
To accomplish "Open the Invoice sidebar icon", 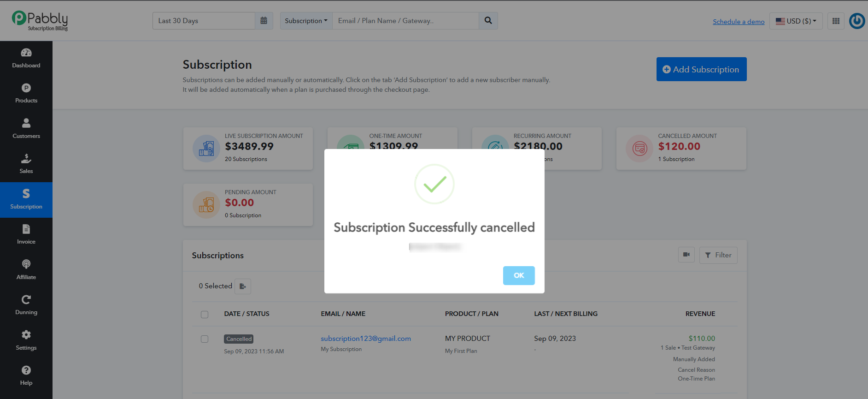I will tap(26, 235).
